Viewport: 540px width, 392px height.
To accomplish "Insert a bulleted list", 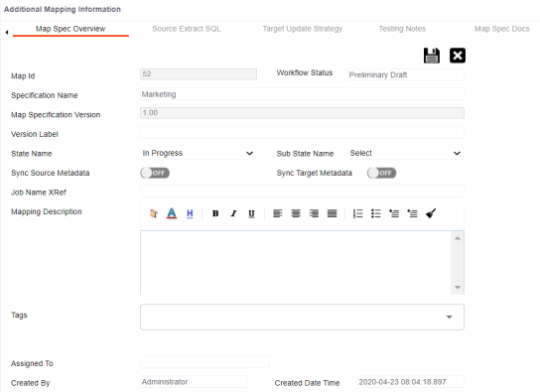I will point(376,213).
